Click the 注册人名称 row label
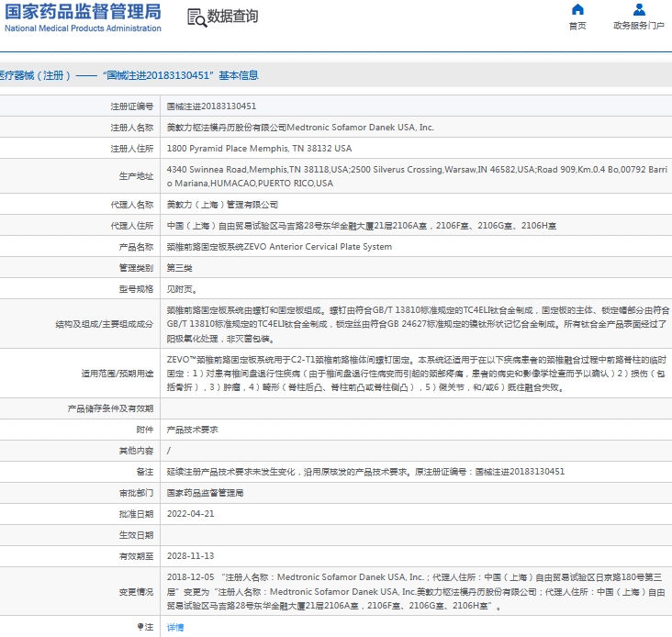 point(132,128)
